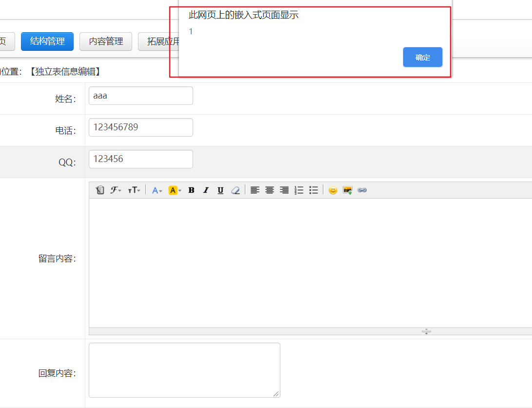Click the eraser remove-formatting icon
The image size is (532, 408).
(x=235, y=190)
